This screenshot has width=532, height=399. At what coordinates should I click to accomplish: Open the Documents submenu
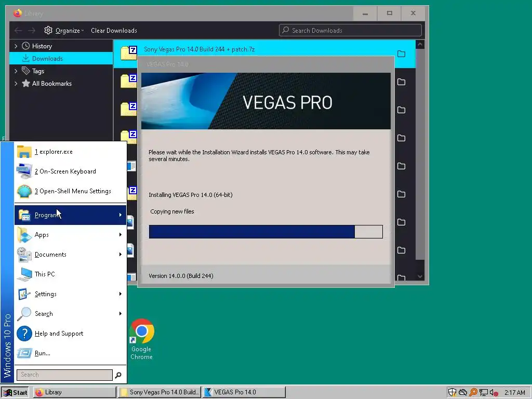tap(70, 255)
